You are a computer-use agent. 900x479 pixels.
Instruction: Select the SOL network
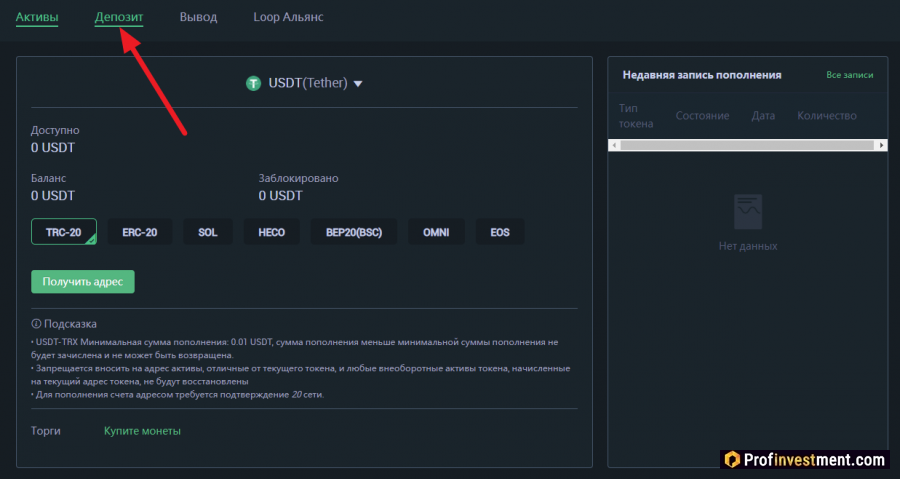tap(208, 232)
